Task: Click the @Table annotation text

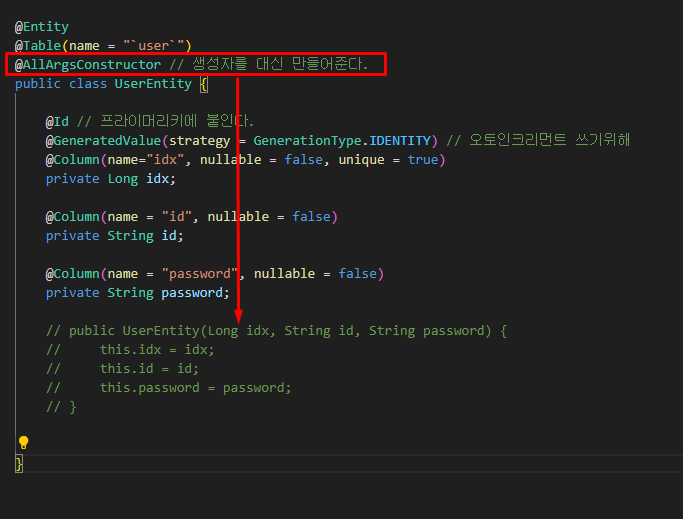Action: pyautogui.click(x=38, y=46)
